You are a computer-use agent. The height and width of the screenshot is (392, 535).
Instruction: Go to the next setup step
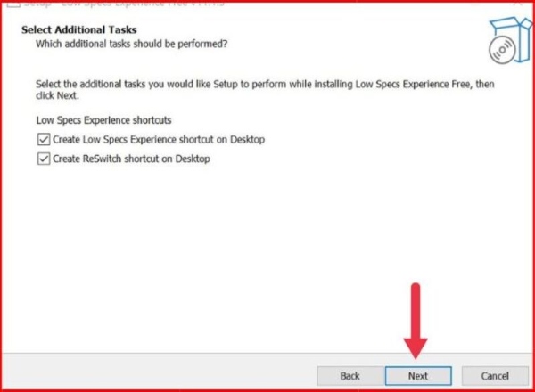tap(418, 376)
